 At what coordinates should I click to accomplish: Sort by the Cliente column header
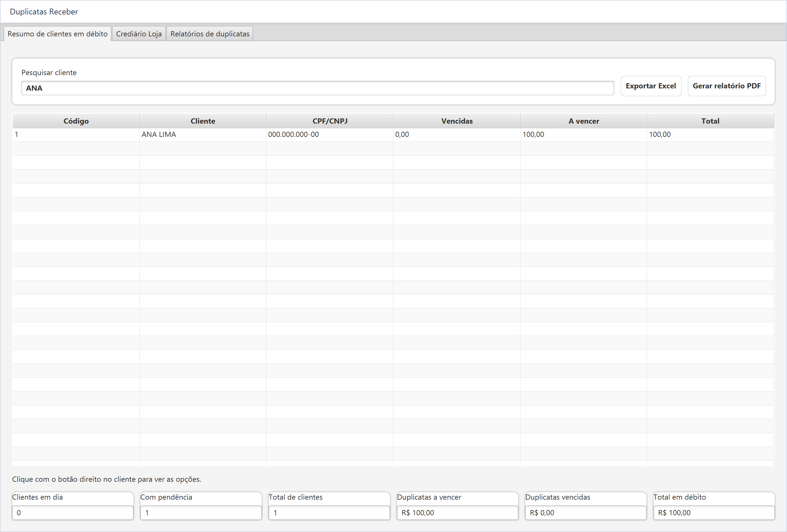click(x=203, y=121)
